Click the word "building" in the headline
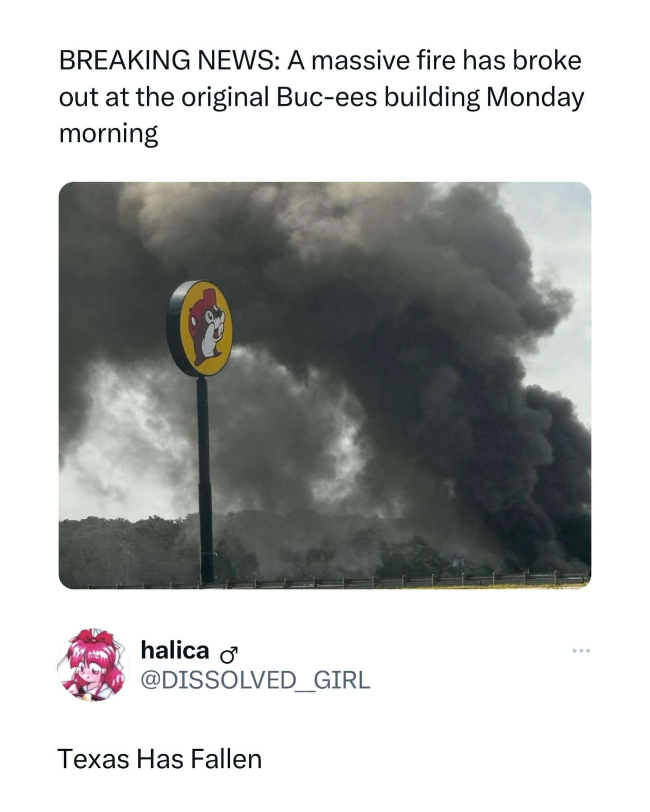This screenshot has height=812, width=650. point(432,97)
